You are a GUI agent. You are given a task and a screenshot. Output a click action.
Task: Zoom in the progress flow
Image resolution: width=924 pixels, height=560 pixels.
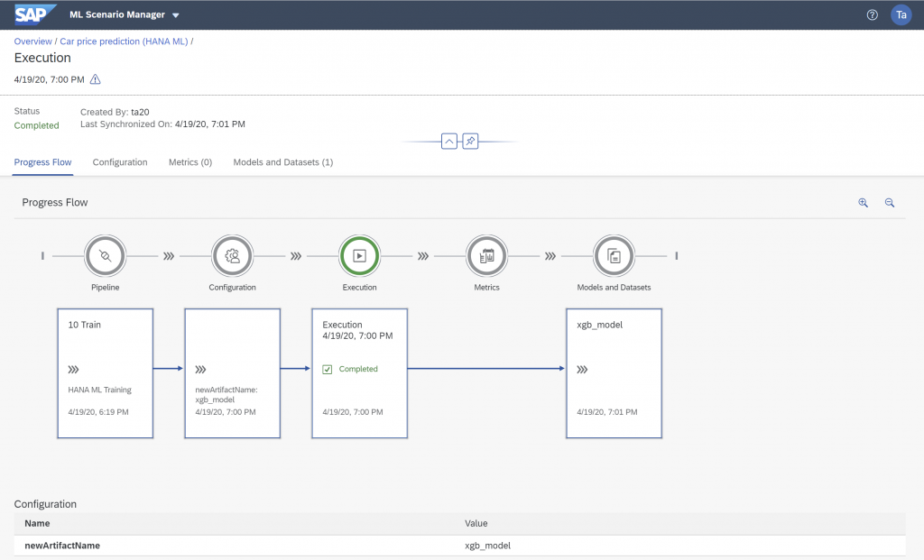pos(864,203)
